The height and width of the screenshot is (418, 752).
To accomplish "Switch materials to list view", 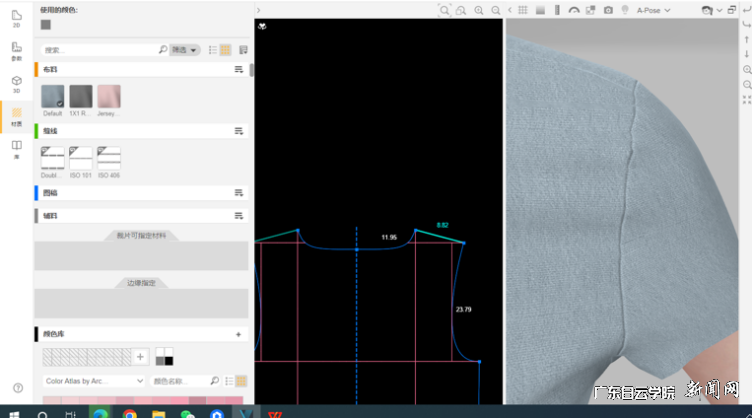I will coord(212,49).
